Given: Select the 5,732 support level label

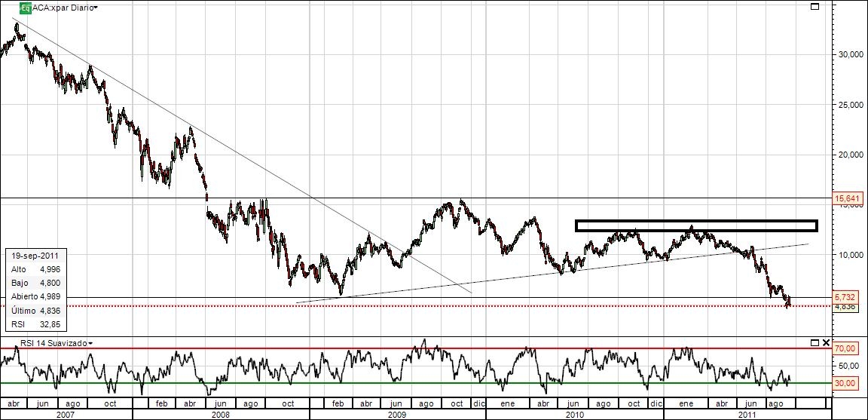Looking at the screenshot, I should 845,297.
